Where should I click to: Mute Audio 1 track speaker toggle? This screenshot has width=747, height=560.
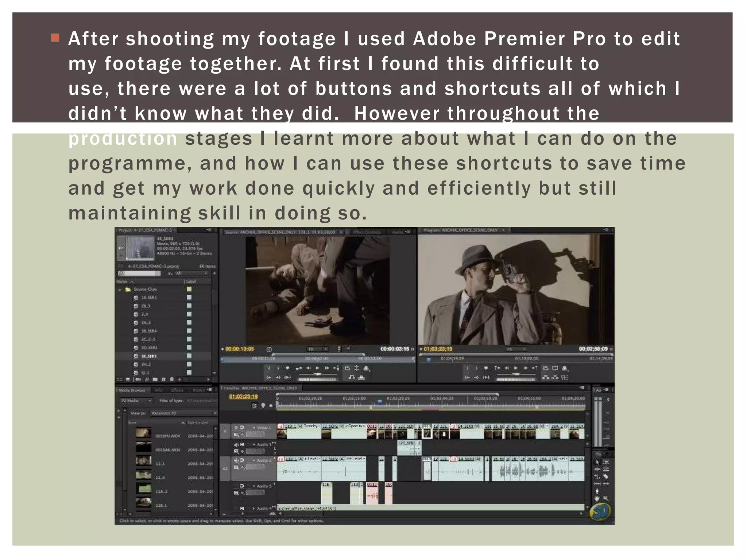click(236, 444)
